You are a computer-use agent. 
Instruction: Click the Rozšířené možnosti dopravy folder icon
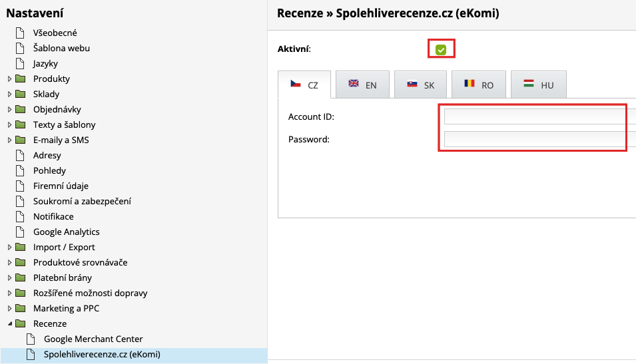[x=20, y=293]
